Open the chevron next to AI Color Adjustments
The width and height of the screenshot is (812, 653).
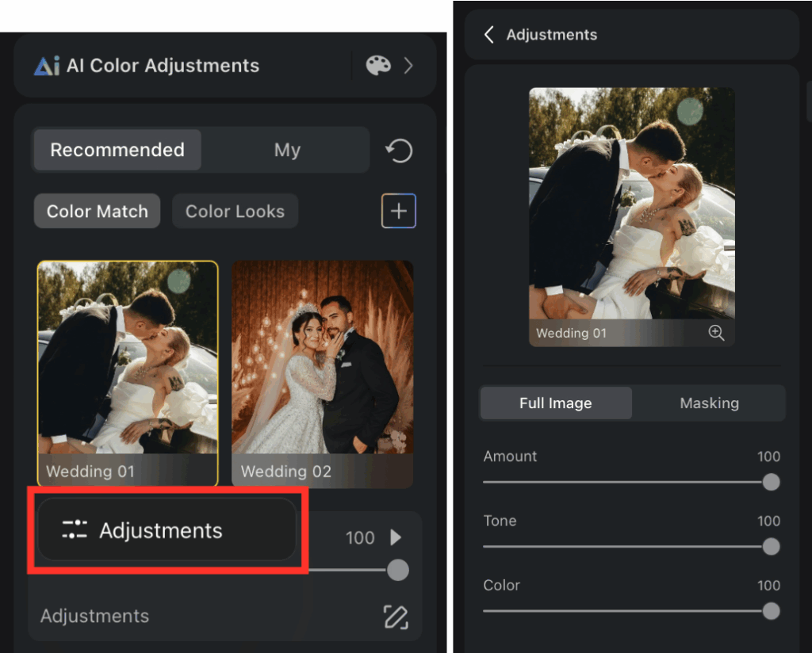(x=408, y=65)
